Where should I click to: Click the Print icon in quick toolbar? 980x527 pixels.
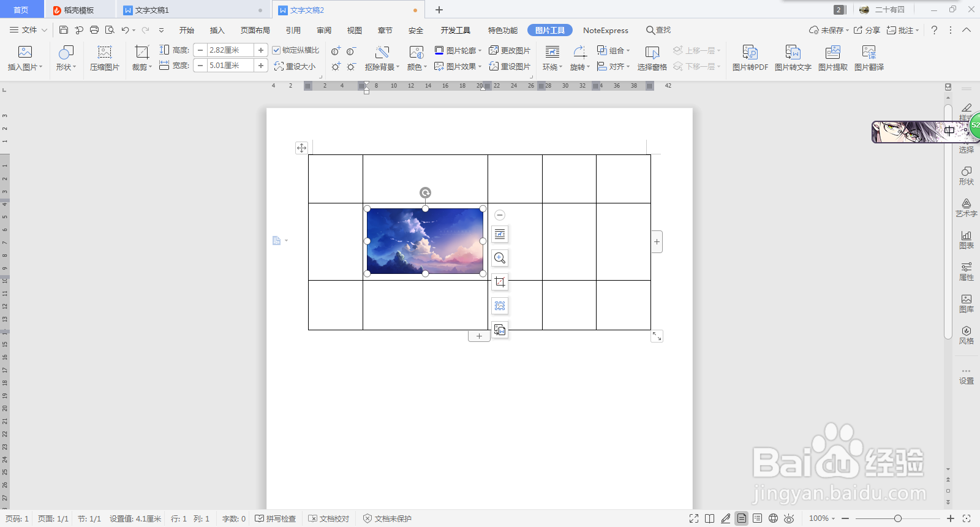coord(94,30)
